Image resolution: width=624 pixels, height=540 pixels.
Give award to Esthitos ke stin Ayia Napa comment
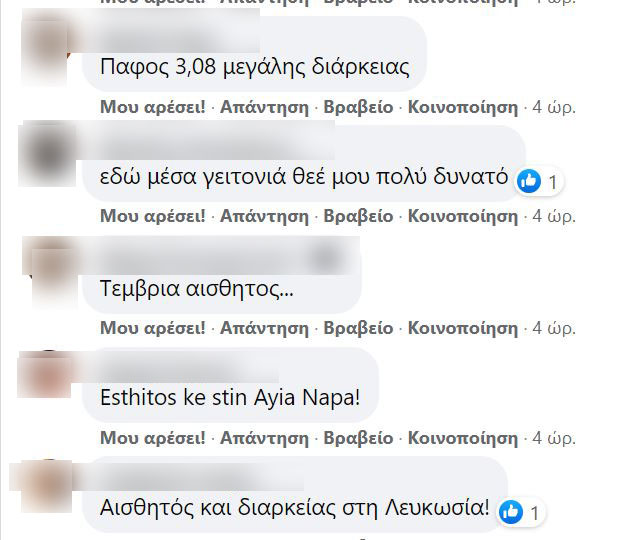(358, 438)
